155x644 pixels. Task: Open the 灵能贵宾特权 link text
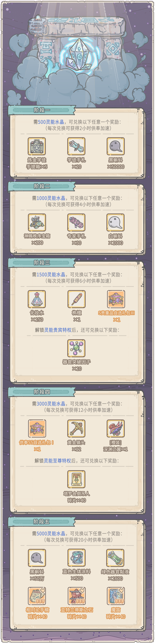pos(58,330)
